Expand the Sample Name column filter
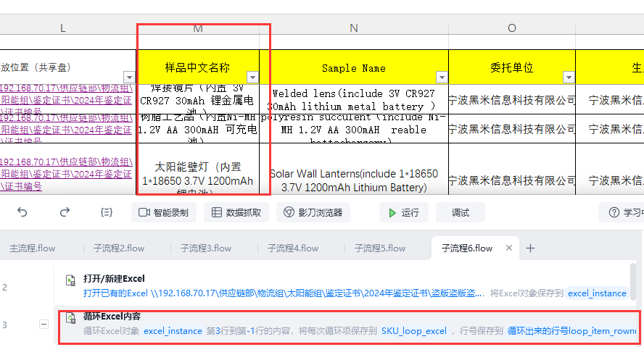 [x=442, y=77]
